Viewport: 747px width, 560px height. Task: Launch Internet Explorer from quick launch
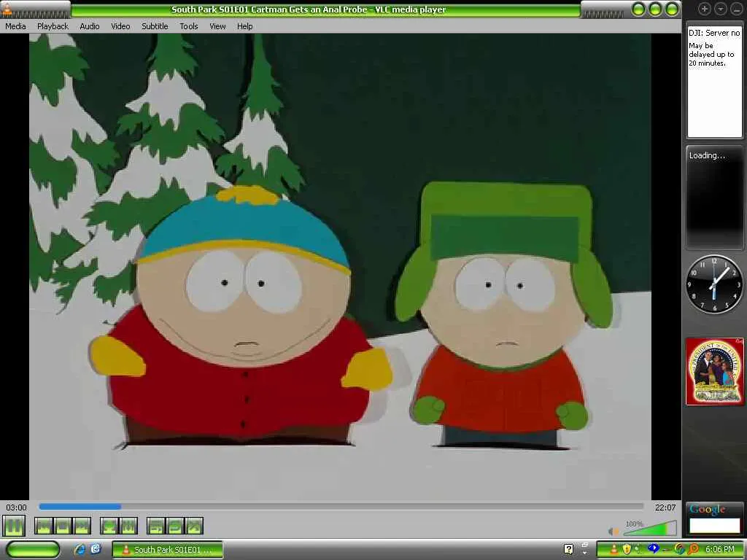coord(80,549)
